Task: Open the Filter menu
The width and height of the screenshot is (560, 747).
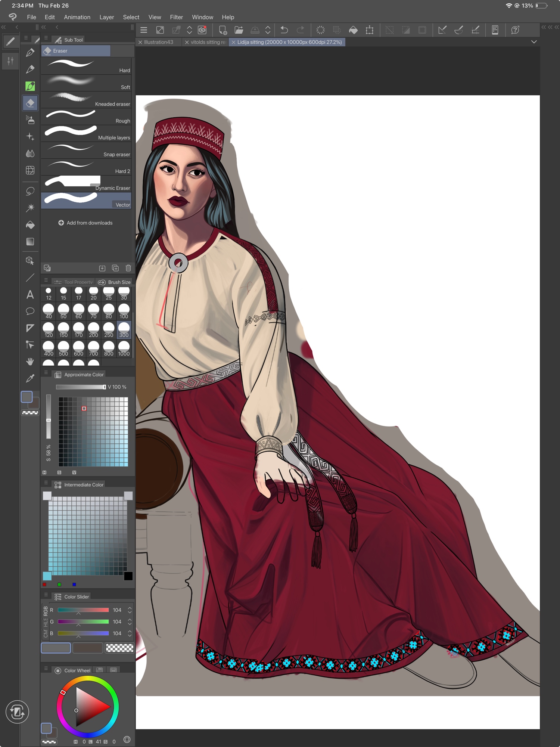Action: 176,17
